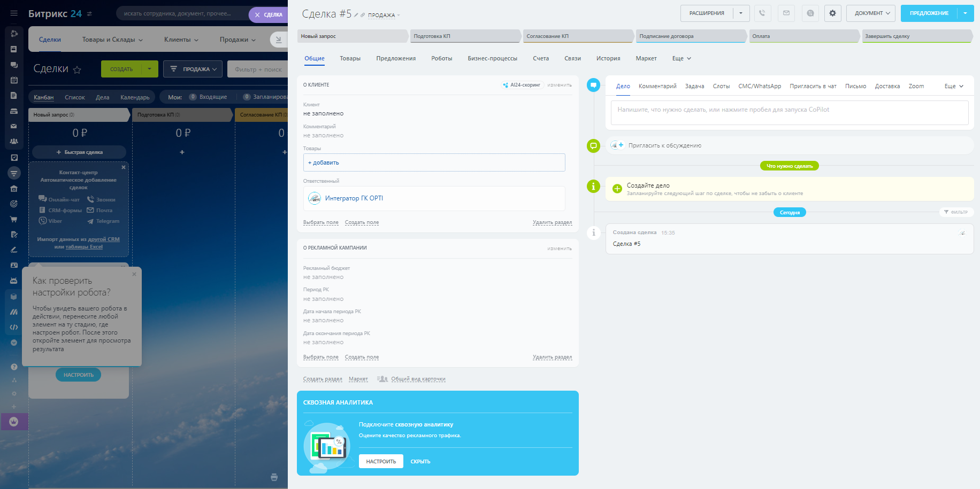
Task: Expand the ДОКУМЕНТ dropdown
Action: 871,13
